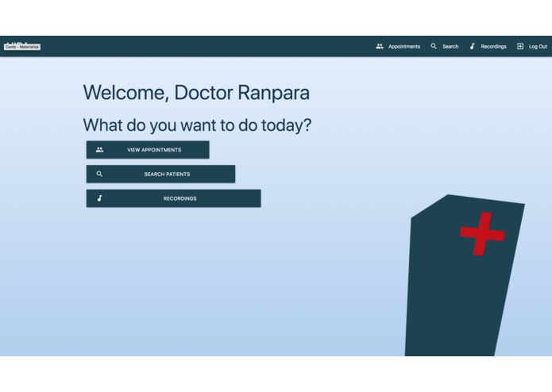
Task: Open Recordings from the top navigation
Action: (x=493, y=46)
